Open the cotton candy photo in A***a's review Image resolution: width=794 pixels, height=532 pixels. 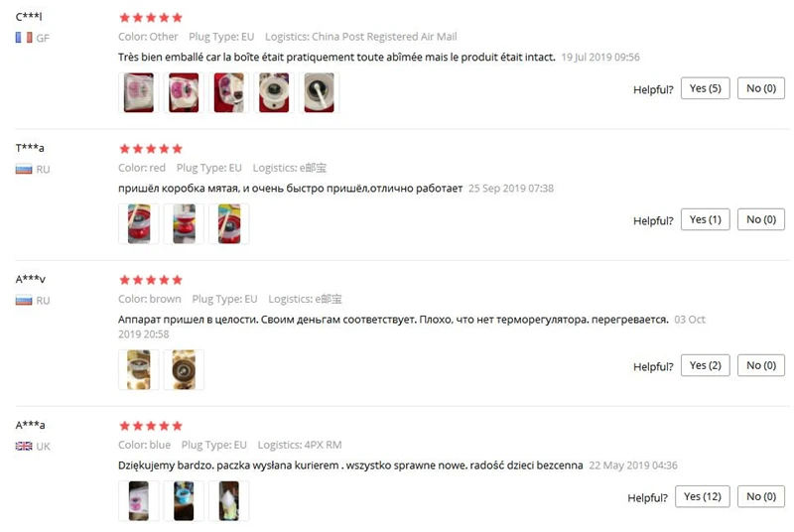[229, 500]
